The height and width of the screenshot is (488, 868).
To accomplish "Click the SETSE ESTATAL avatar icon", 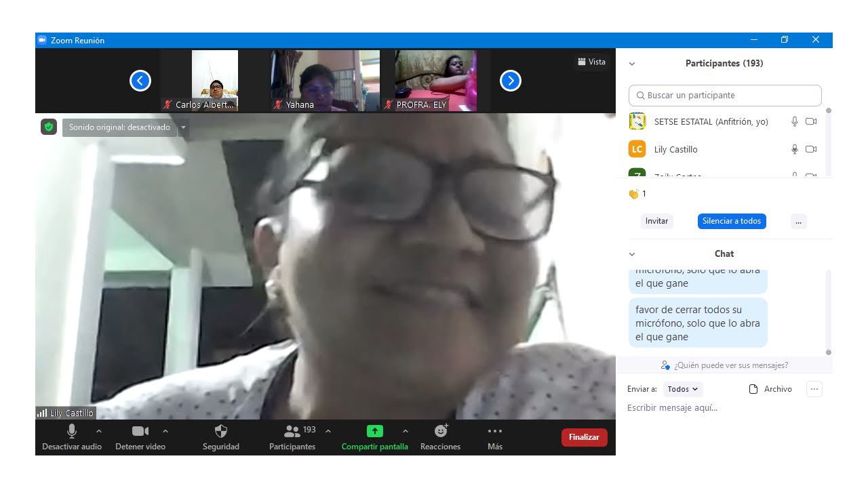I will coord(637,121).
